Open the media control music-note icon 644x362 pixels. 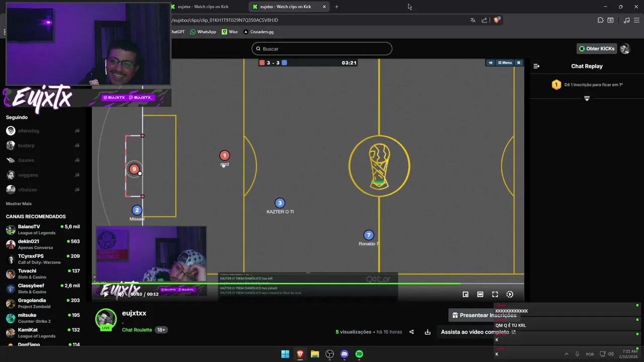coord(626,20)
